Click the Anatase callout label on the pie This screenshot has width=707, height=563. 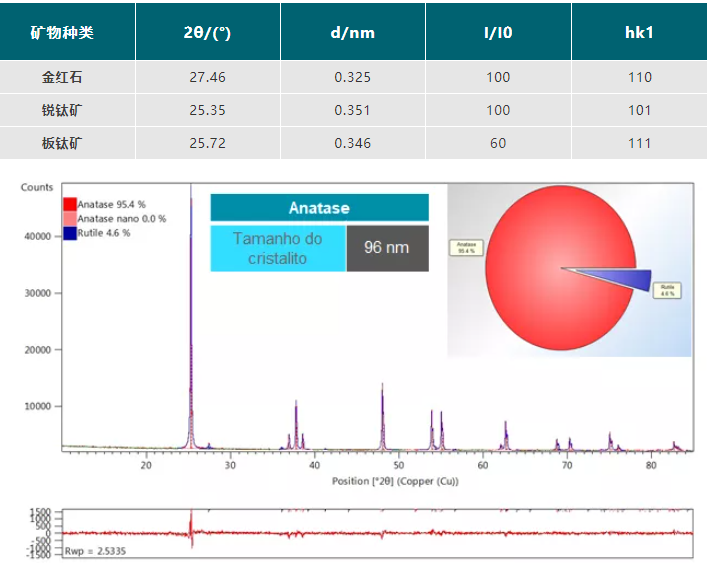click(x=467, y=246)
